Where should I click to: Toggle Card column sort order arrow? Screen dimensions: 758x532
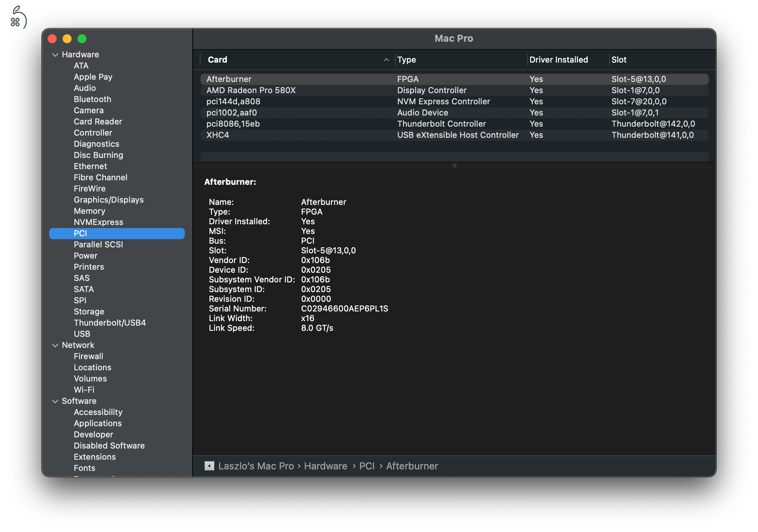click(x=386, y=60)
